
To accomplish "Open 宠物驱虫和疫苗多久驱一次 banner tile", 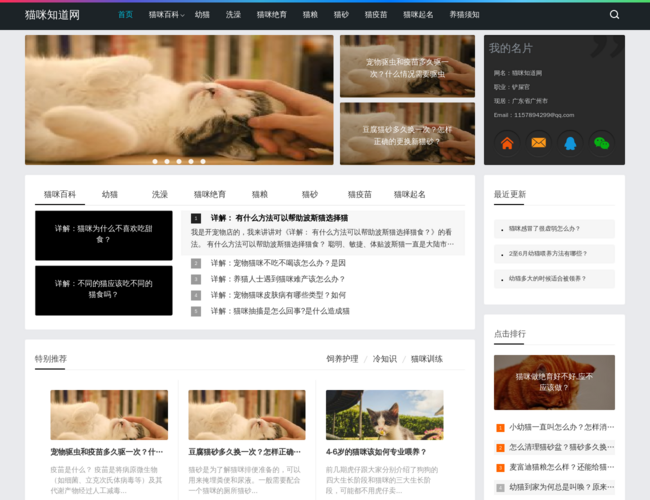I will click(x=407, y=66).
